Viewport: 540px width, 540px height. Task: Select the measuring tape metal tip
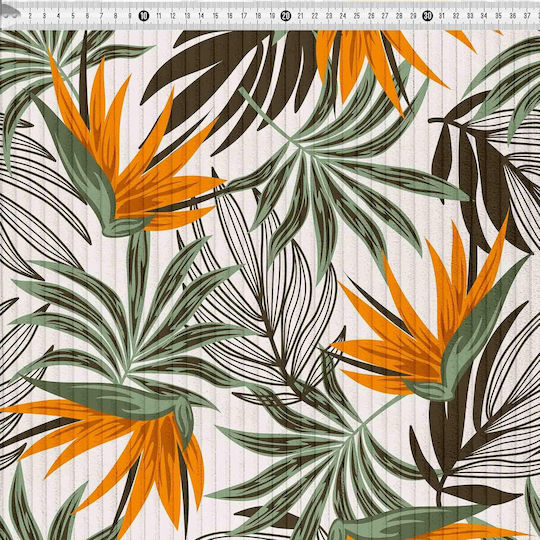[10, 13]
